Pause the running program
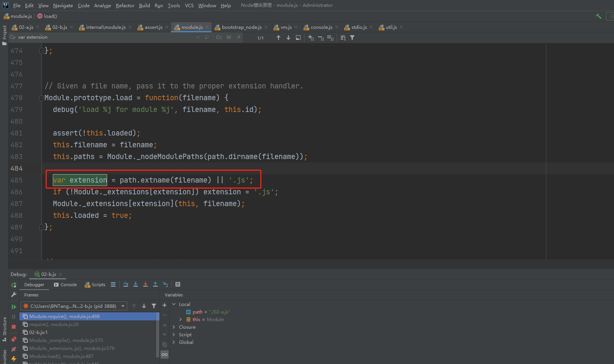The width and height of the screenshot is (614, 364). coord(14,317)
